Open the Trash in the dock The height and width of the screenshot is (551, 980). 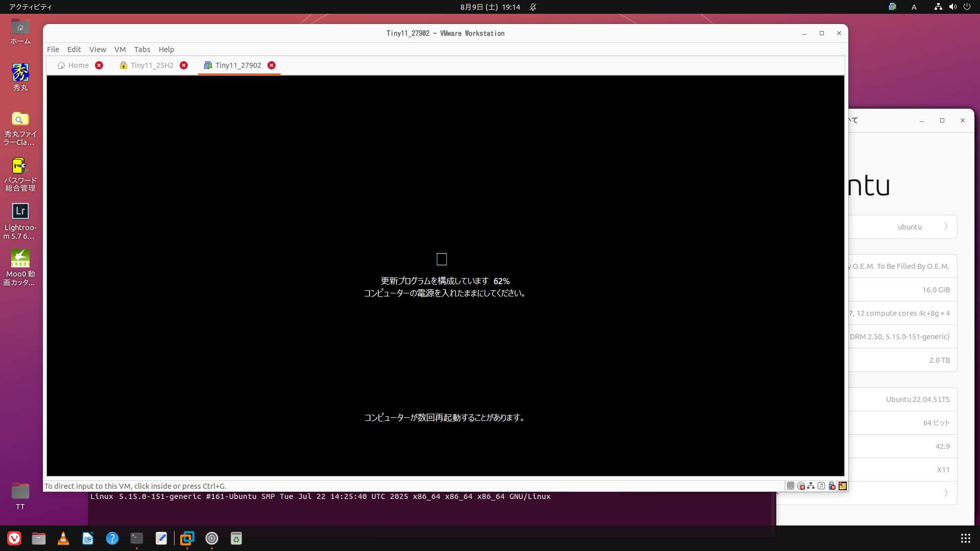click(236, 538)
